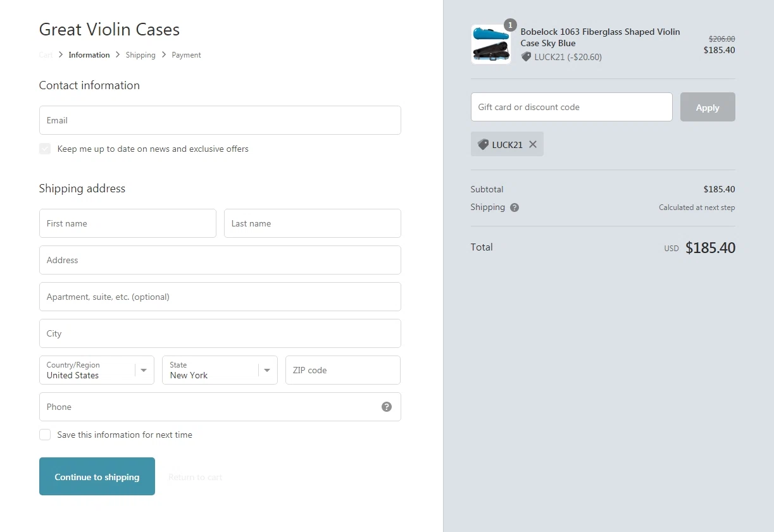Toggle the news and exclusive offers checkbox
Screen dimensions: 774x532
coord(45,149)
